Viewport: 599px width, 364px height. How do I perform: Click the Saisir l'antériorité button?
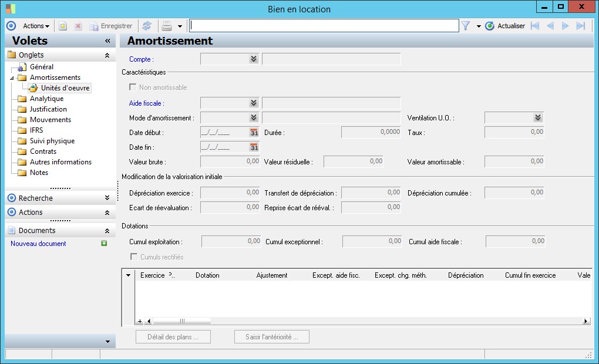272,337
